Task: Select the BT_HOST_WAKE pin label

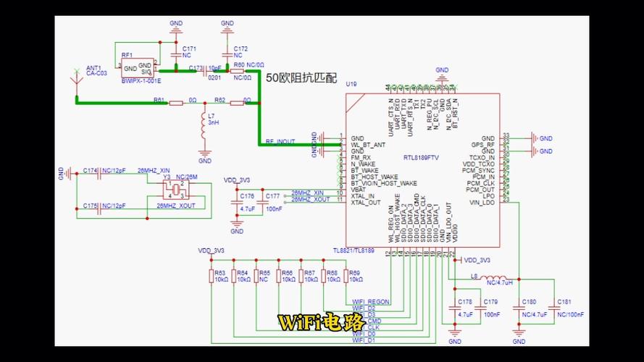Action: tap(375, 177)
